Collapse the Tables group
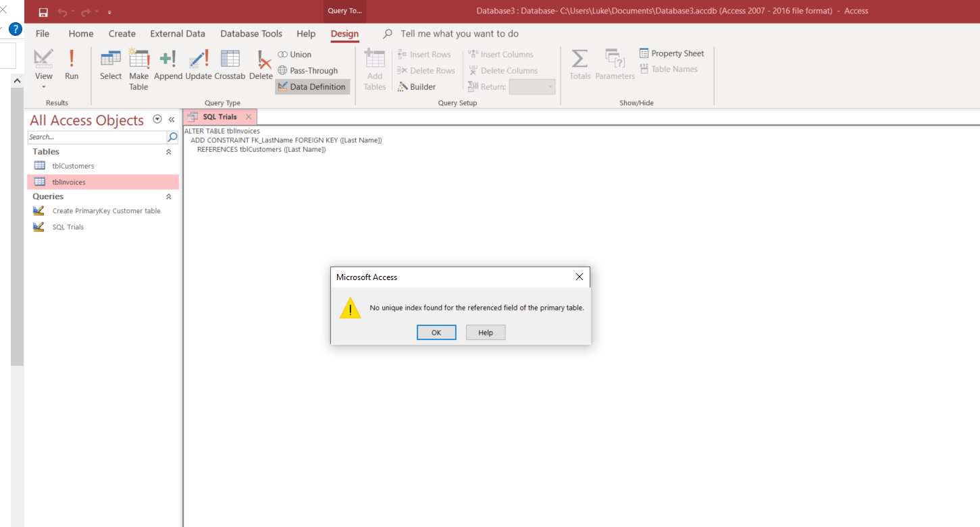The width and height of the screenshot is (980, 527). [x=169, y=152]
